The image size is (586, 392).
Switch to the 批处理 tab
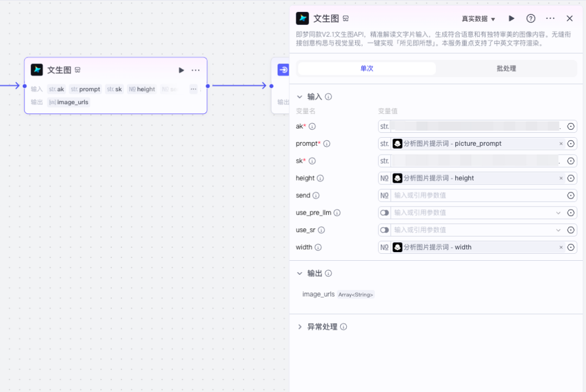[x=506, y=69]
